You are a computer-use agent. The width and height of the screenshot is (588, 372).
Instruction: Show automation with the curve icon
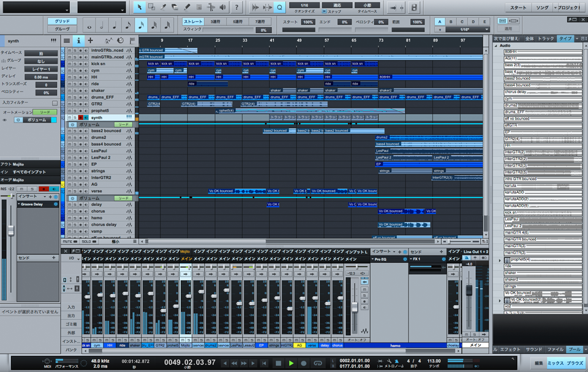pyautogui.click(x=108, y=40)
